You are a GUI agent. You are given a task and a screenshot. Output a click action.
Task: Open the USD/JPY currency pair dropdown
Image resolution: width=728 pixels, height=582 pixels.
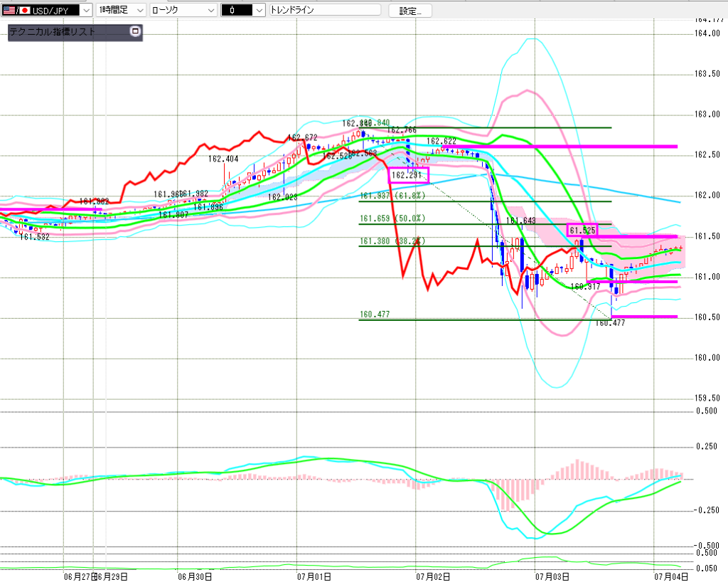click(x=86, y=10)
